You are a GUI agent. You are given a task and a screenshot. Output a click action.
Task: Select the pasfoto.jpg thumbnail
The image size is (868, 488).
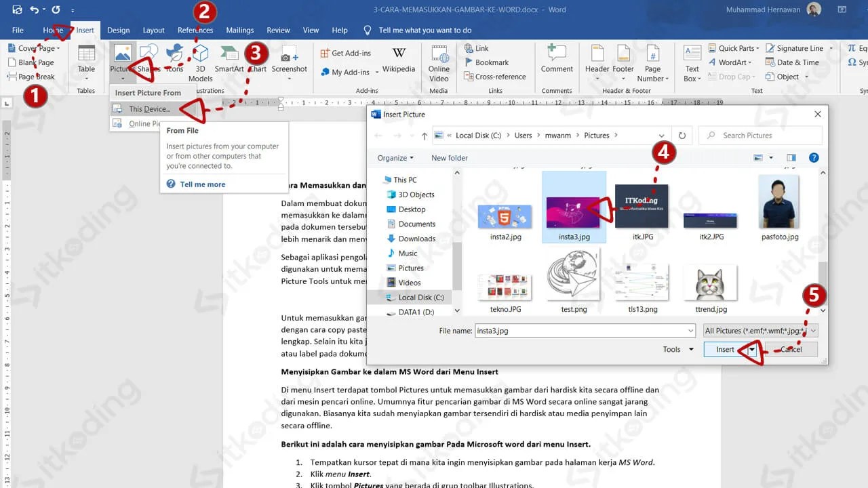(778, 203)
